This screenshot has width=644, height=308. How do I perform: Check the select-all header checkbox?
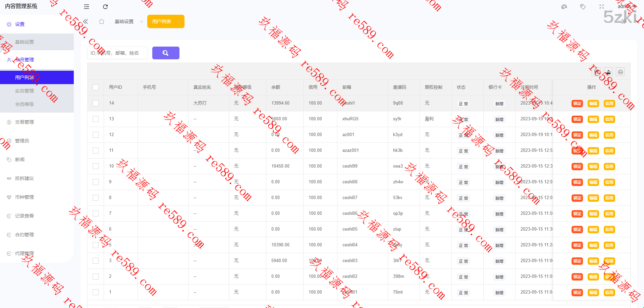96,87
